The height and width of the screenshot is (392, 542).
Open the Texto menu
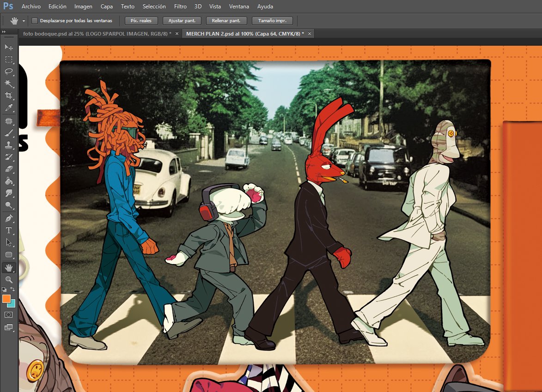click(128, 6)
